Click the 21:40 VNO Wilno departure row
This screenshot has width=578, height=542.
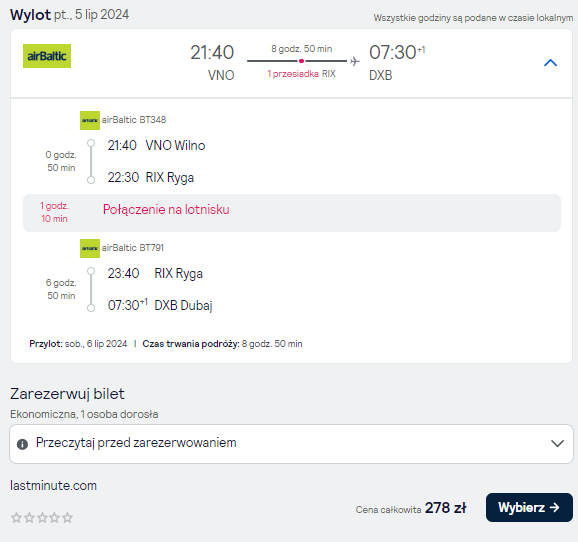point(156,145)
